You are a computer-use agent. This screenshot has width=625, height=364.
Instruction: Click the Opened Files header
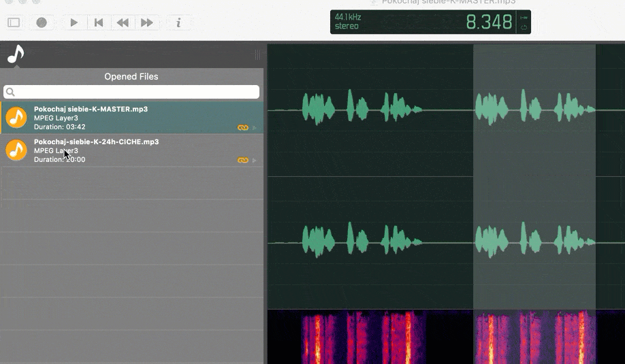point(131,76)
